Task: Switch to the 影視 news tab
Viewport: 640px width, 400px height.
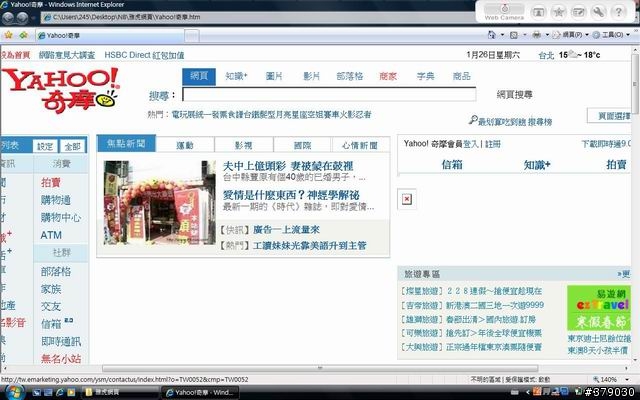Action: [244, 145]
